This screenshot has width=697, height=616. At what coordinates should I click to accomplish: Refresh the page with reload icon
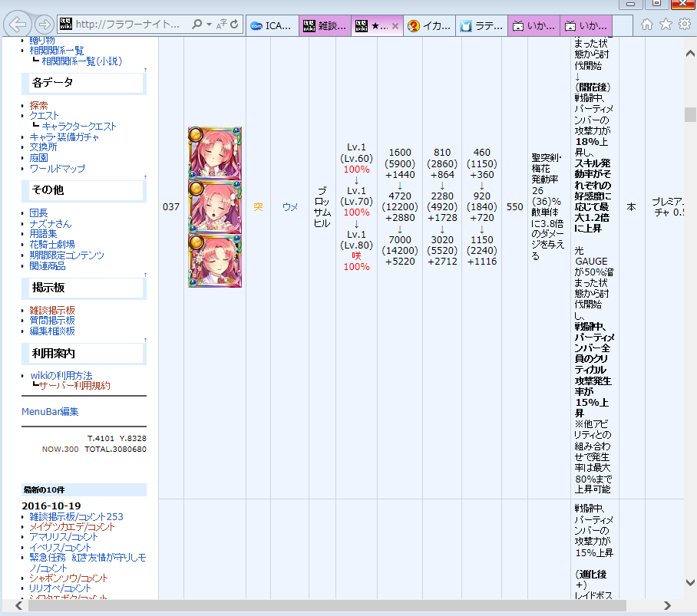tap(235, 24)
